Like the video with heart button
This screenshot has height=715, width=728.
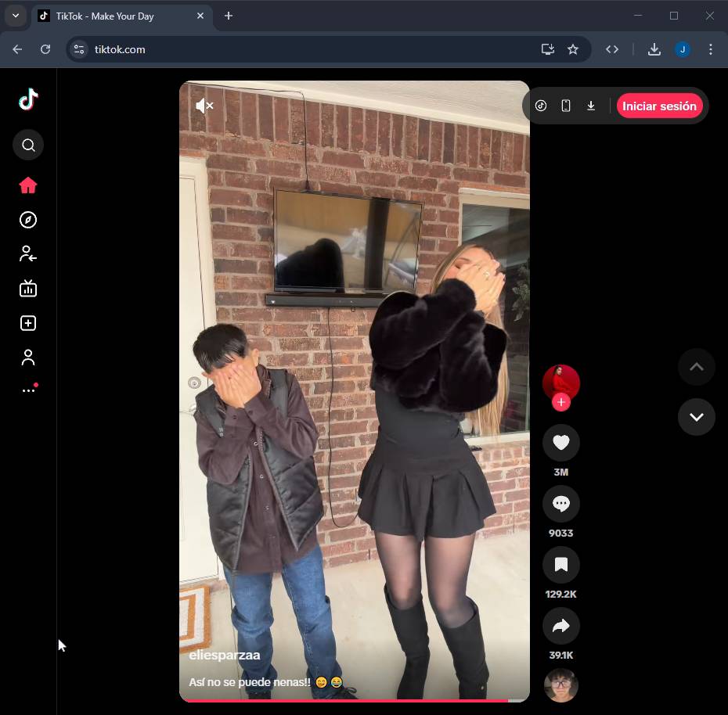(560, 443)
